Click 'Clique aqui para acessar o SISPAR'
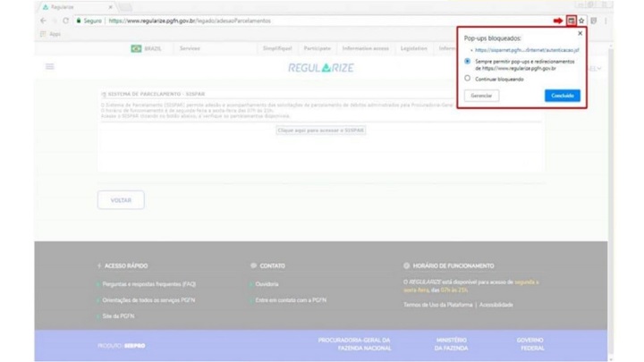This screenshot has height=362, width=644. 321,130
